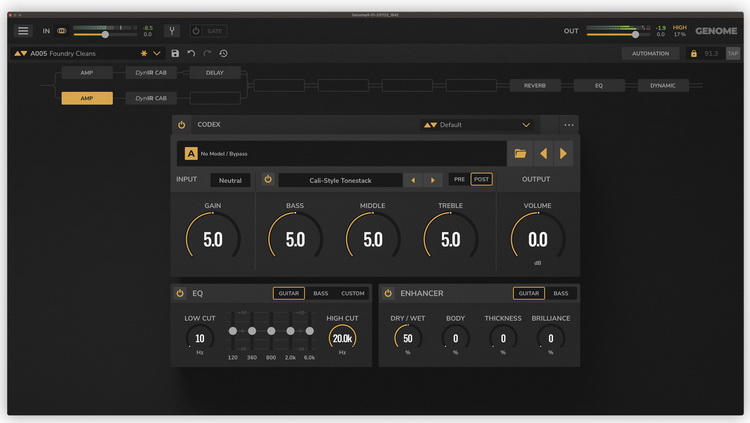Viewport: 750px width, 423px height.
Task: Select the EQ BASS tab
Action: pyautogui.click(x=321, y=293)
